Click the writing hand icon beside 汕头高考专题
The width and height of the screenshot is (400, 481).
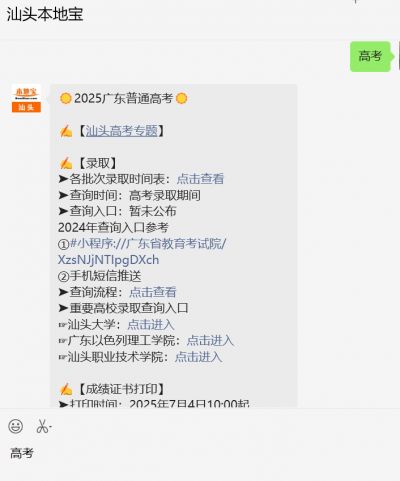pyautogui.click(x=66, y=131)
